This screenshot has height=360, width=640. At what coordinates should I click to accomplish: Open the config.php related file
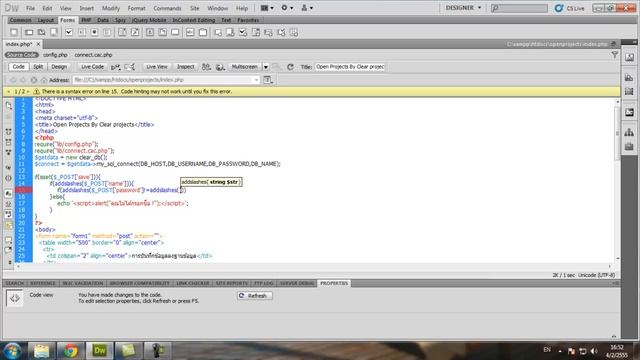coord(55,55)
